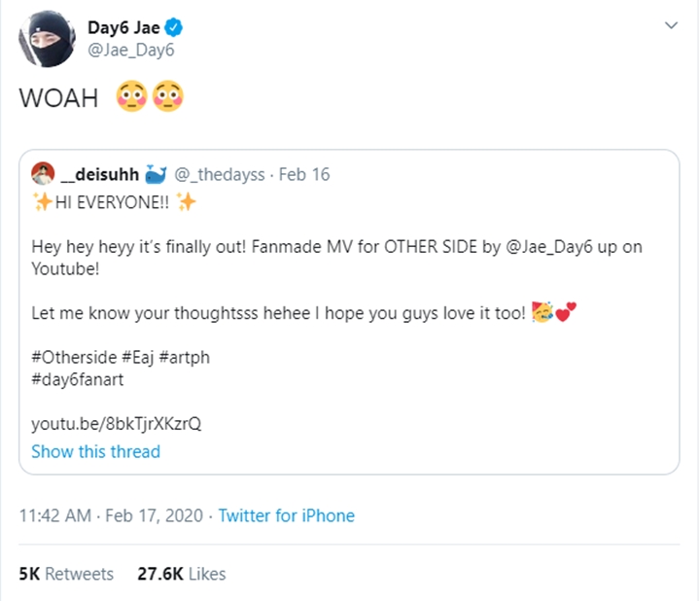View the 27.6K Likes list
Image resolution: width=700 pixels, height=601 pixels.
[x=182, y=574]
